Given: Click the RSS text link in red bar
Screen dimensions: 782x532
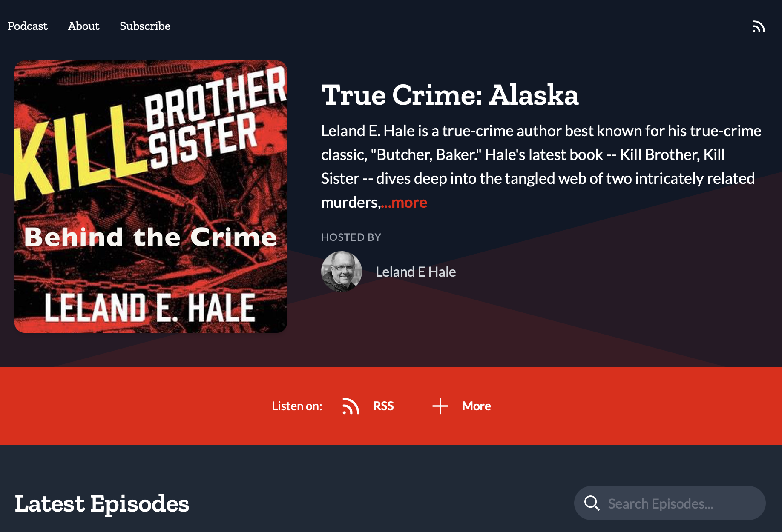Looking at the screenshot, I should point(383,406).
